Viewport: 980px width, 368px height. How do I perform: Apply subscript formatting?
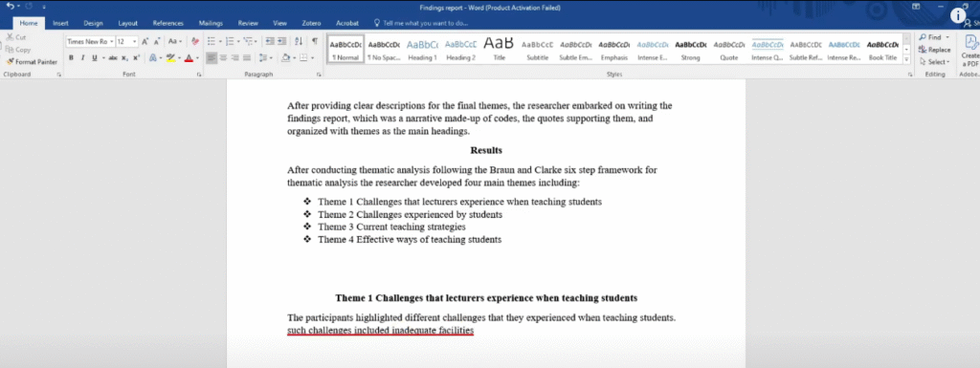click(x=125, y=58)
